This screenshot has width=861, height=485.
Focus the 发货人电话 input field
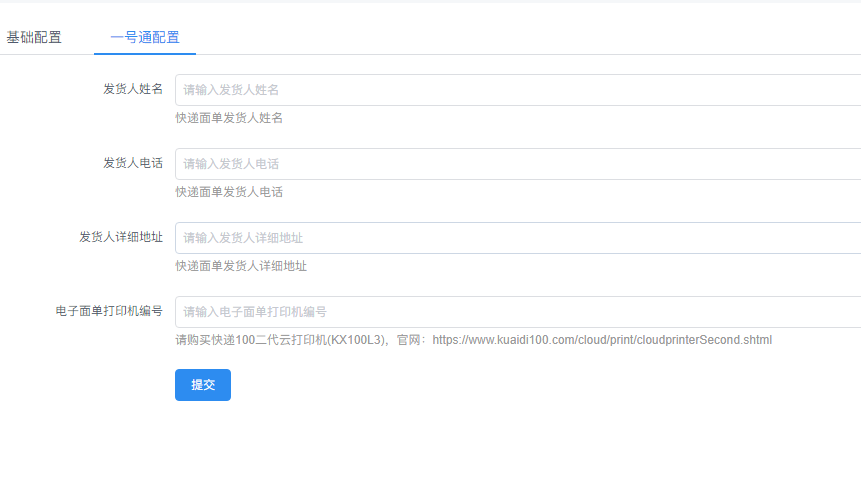tap(518, 164)
